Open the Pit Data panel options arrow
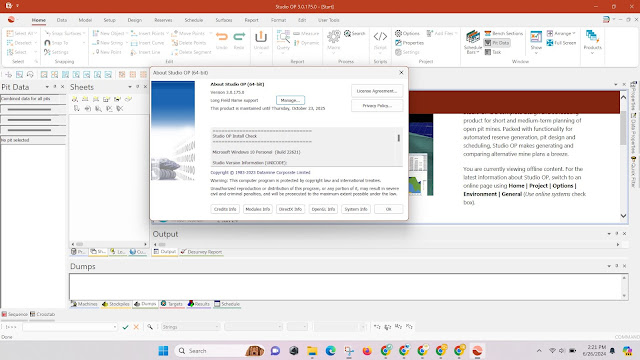 (47, 87)
